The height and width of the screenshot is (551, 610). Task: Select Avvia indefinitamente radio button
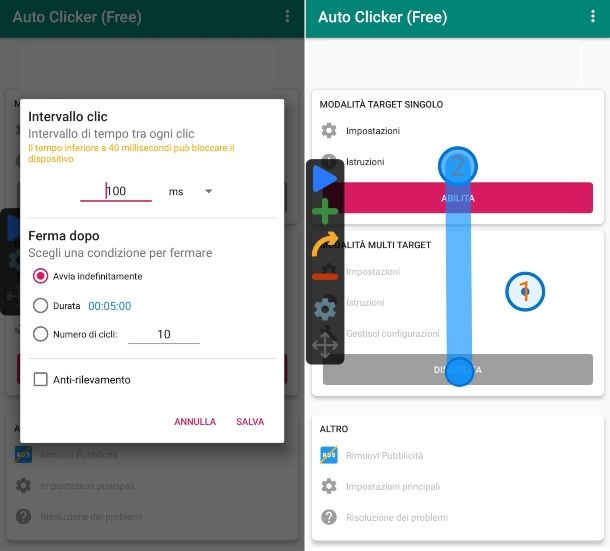[40, 276]
